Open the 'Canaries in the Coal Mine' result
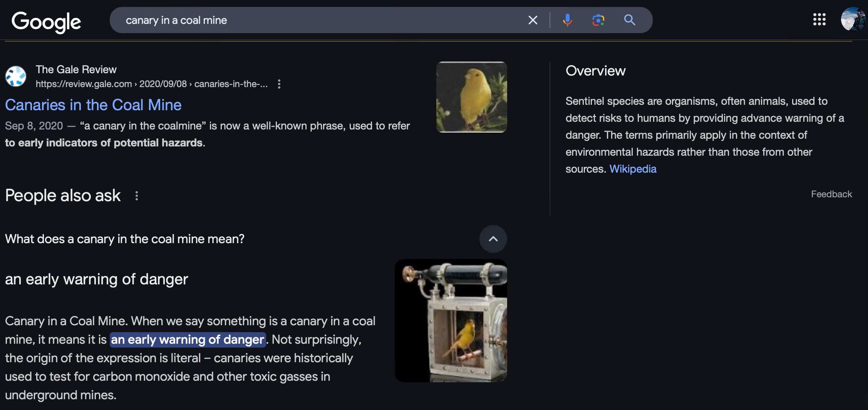 click(93, 105)
